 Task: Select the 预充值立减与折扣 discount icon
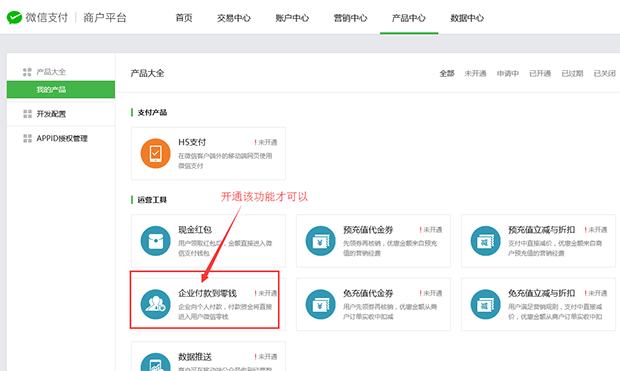(485, 240)
